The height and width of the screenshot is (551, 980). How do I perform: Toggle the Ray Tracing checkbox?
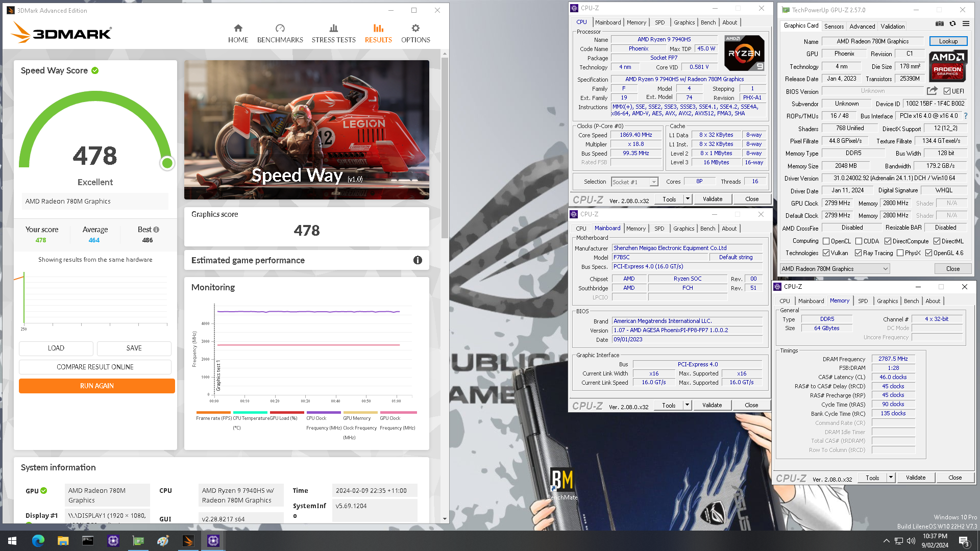[x=858, y=253]
